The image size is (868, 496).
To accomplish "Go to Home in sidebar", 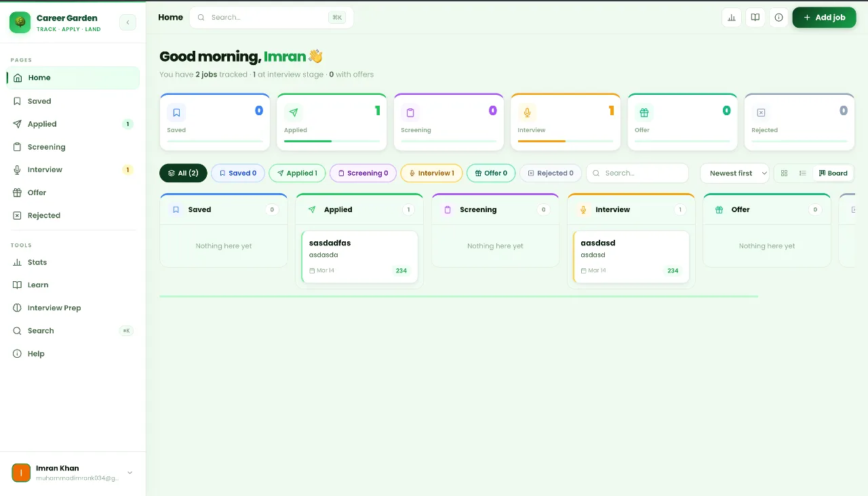I will click(73, 78).
